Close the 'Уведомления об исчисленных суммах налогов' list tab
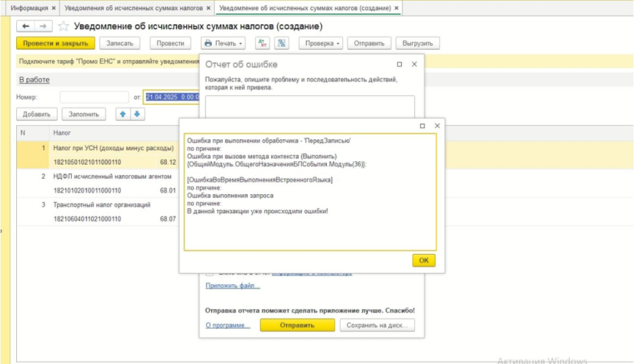This screenshot has height=364, width=634. click(208, 8)
